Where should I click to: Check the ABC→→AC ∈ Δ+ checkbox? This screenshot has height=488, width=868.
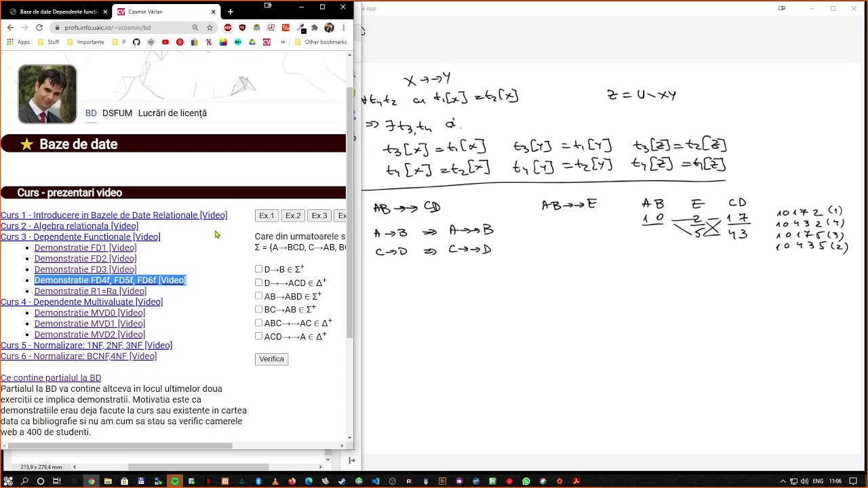[258, 323]
